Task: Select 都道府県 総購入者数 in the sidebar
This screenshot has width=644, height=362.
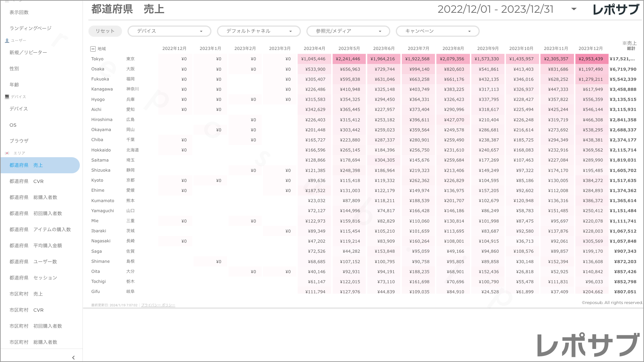Action: click(33, 197)
